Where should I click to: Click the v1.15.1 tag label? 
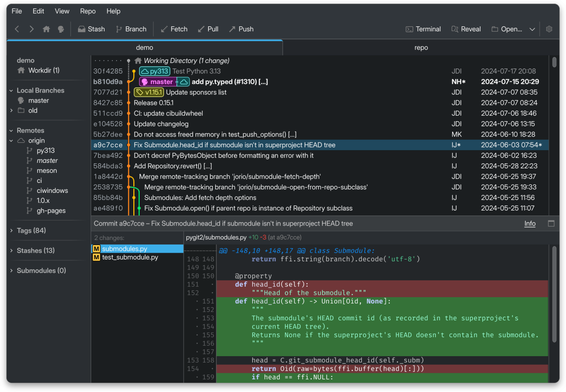pyautogui.click(x=149, y=92)
